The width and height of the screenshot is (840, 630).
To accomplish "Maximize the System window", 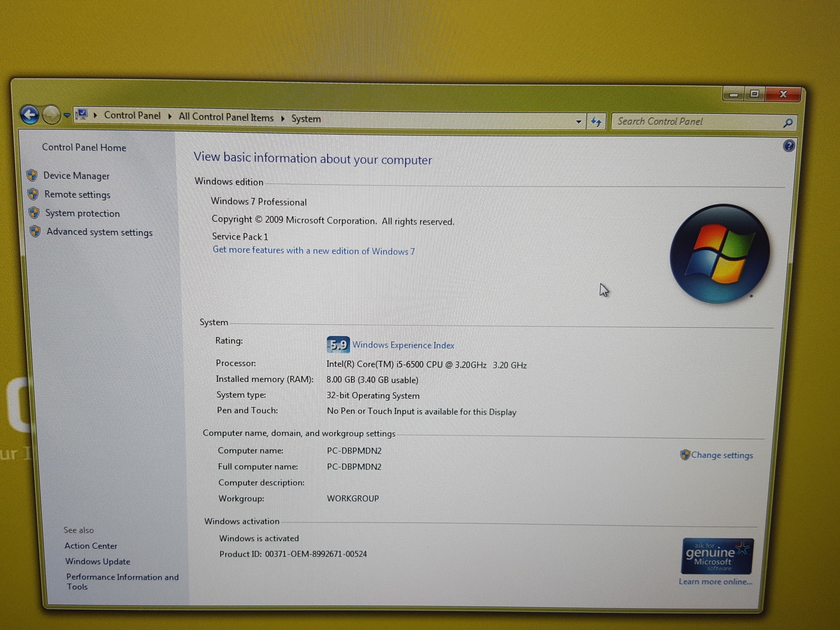I will (x=754, y=94).
